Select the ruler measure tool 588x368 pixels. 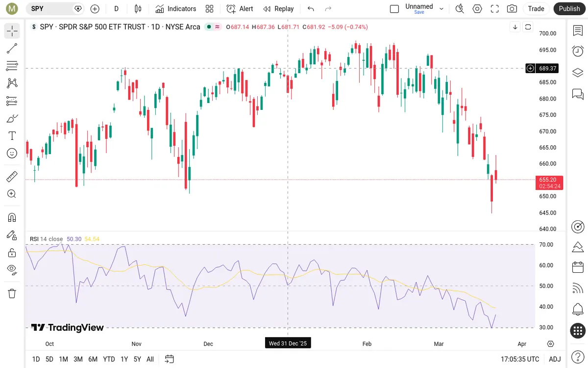click(12, 176)
